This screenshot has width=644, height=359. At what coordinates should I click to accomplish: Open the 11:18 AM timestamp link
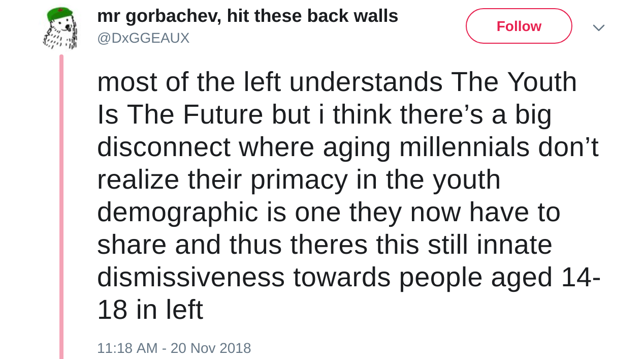click(127, 348)
